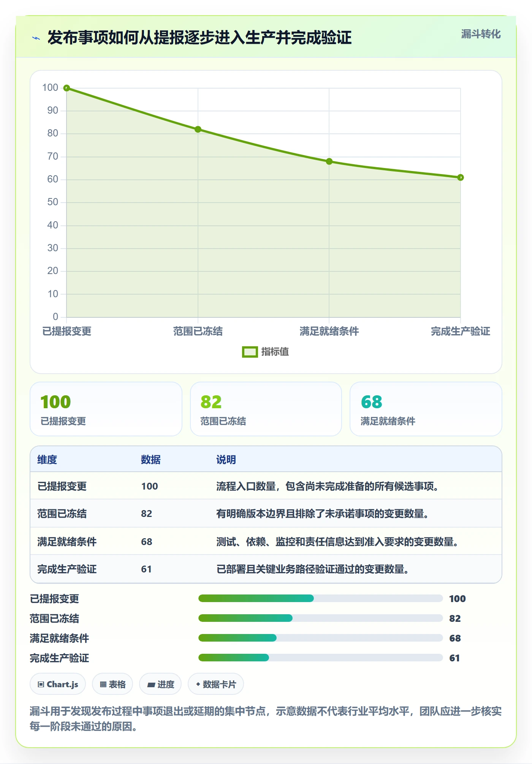Select the 范围已冻结 table row cell
Image resolution: width=532 pixels, height=764 pixels.
62,514
